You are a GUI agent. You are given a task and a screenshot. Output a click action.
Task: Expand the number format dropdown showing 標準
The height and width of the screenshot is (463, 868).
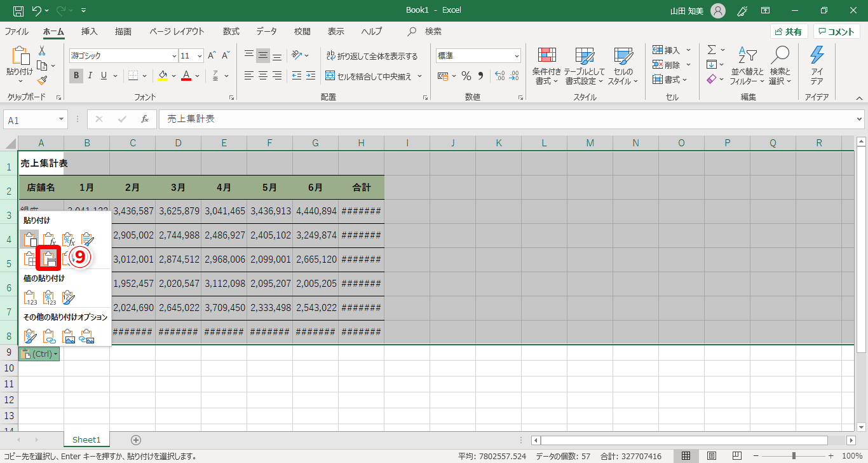point(516,56)
